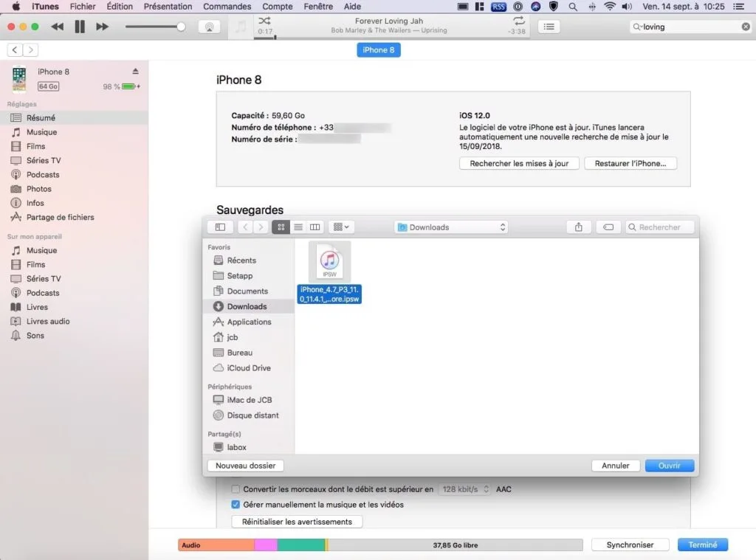Open Infos settings
The width and height of the screenshot is (756, 560).
(74, 203)
